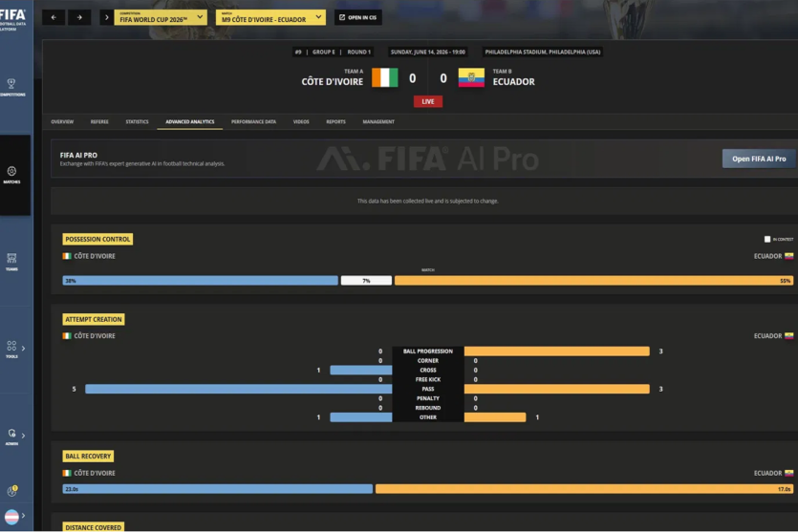Open the Teams icon in sidebar
The image size is (798, 532).
point(11,259)
